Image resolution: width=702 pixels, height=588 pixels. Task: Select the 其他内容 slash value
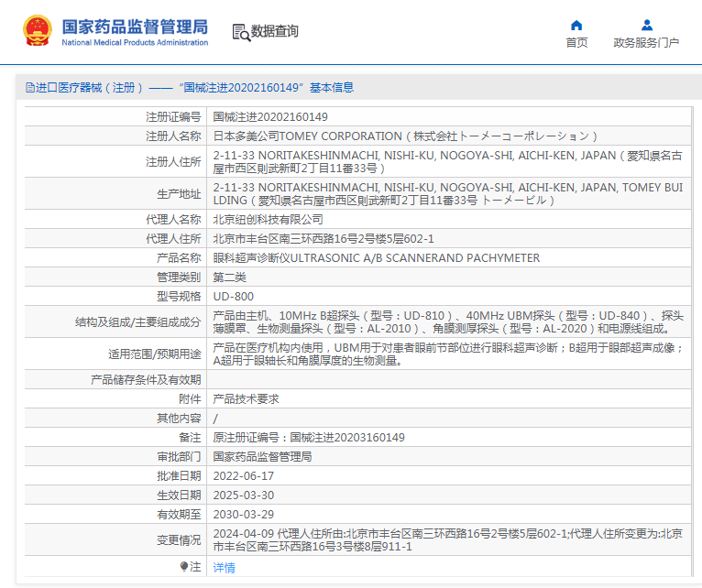[x=215, y=419]
